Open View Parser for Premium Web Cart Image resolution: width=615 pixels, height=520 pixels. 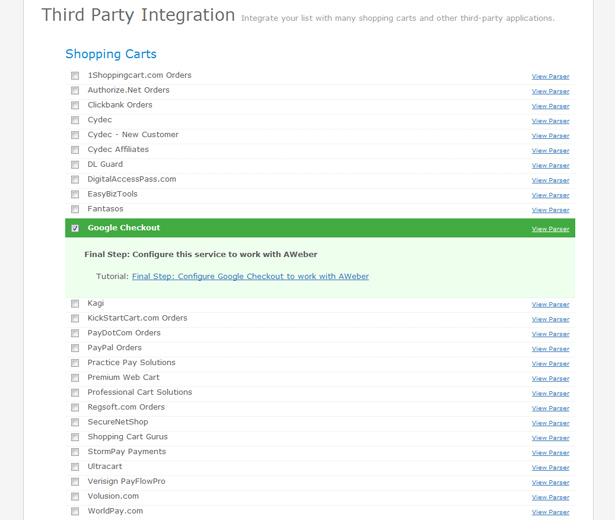550,379
